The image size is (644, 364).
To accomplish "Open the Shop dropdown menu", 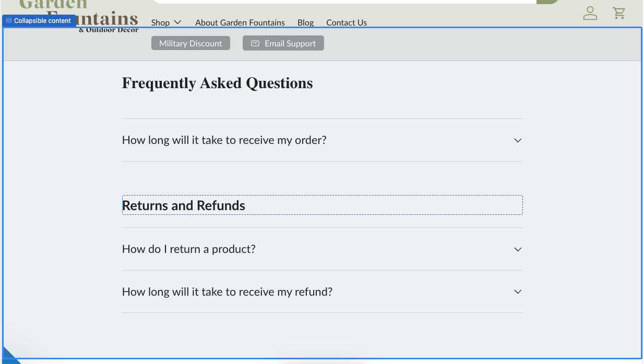I will tap(166, 22).
